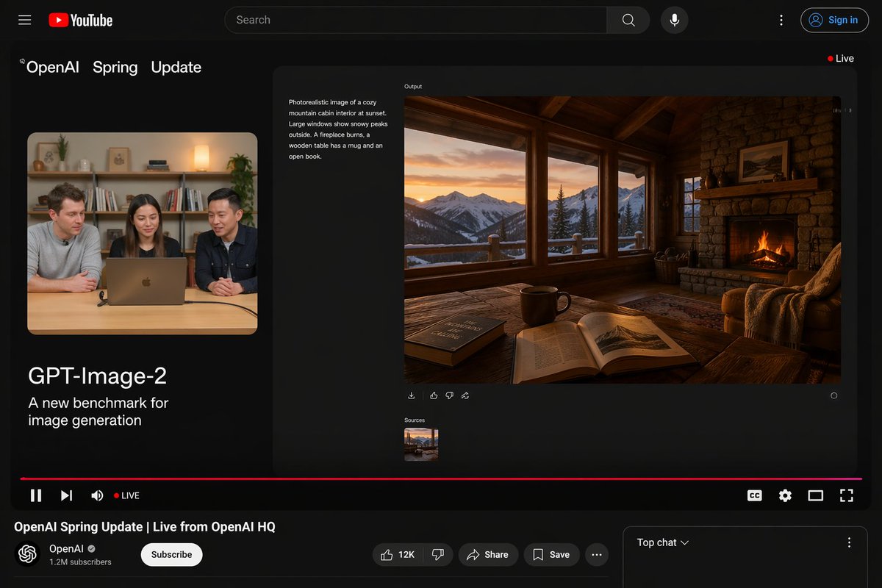Like the video with 12K thumbs up
The height and width of the screenshot is (588, 882).
(398, 555)
